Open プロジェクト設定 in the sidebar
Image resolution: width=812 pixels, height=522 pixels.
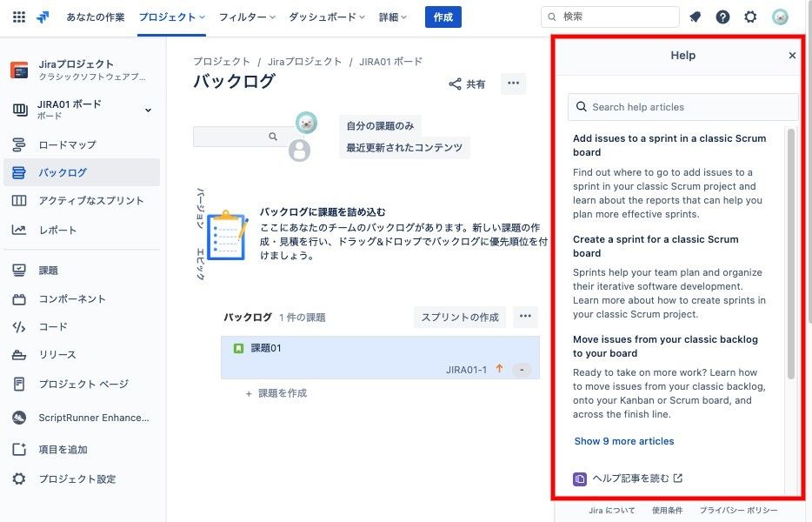(82, 479)
